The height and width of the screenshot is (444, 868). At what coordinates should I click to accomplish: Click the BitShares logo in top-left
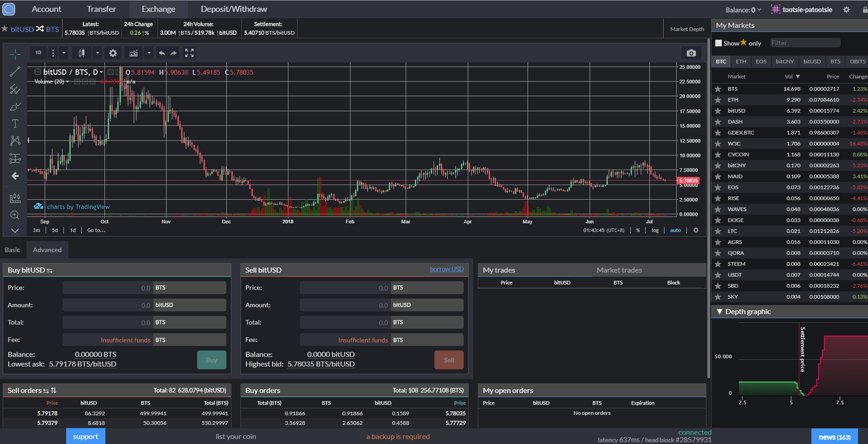[x=9, y=9]
